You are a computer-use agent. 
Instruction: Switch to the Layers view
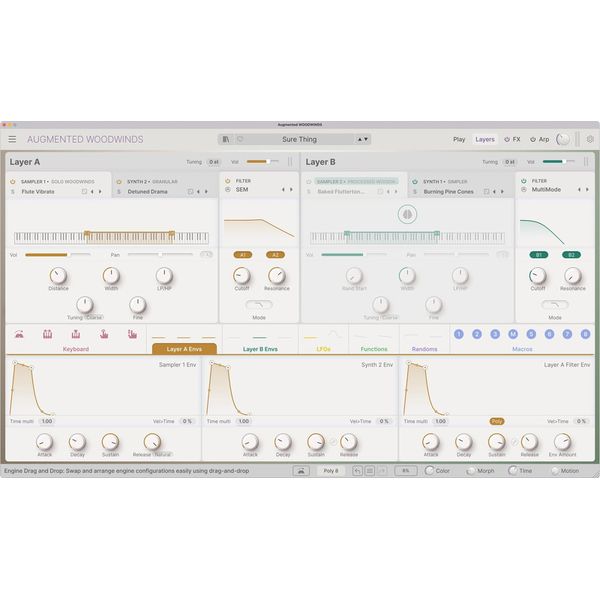[485, 139]
